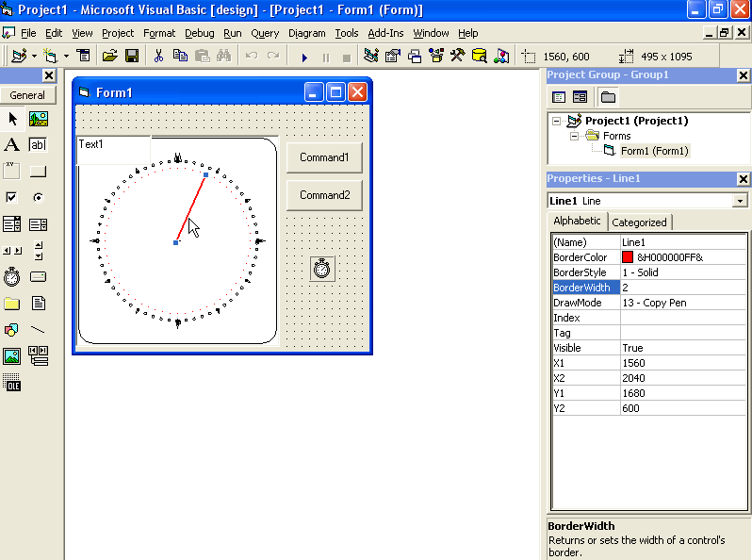Select the Line control tool

click(39, 330)
